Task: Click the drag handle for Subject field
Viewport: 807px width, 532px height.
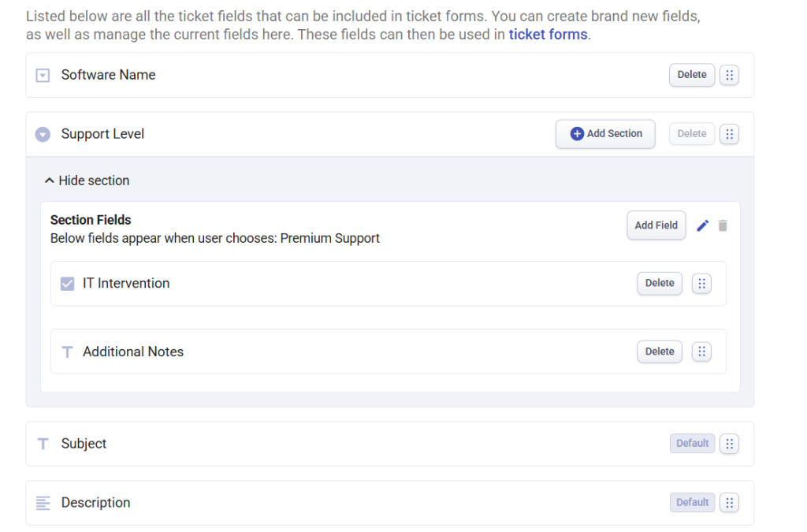Action: tap(729, 444)
